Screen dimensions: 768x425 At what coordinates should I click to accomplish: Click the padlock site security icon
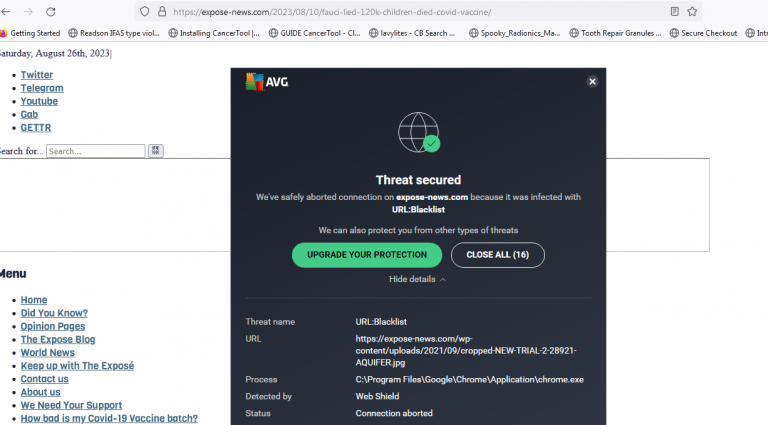(x=161, y=12)
